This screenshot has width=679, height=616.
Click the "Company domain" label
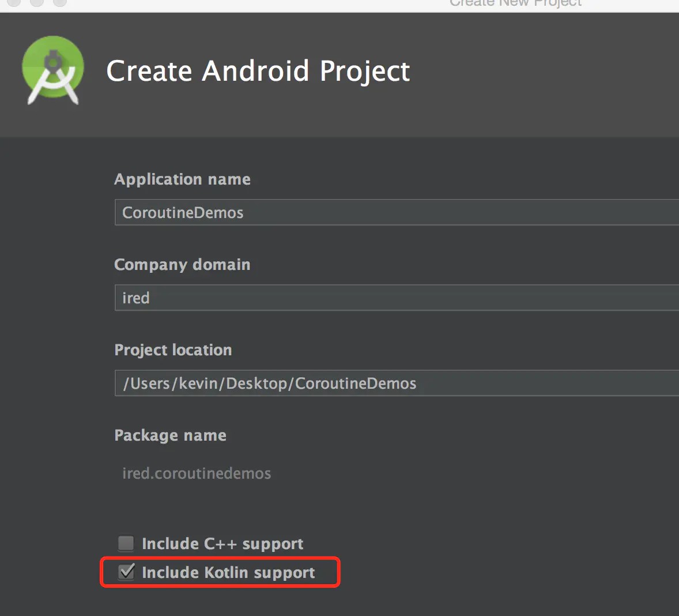click(x=182, y=265)
